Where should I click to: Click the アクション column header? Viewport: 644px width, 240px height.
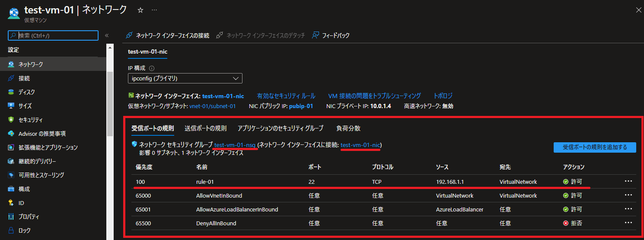pyautogui.click(x=574, y=167)
